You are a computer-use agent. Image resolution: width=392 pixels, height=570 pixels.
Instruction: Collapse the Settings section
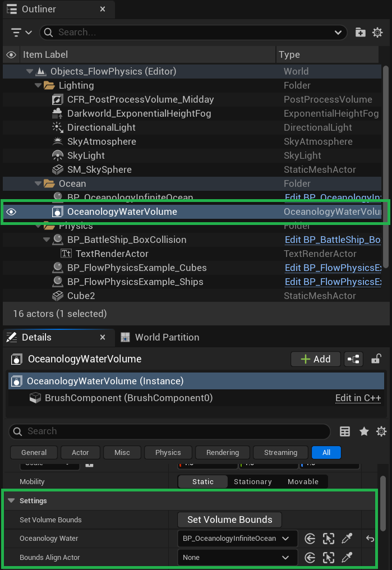pos(11,500)
